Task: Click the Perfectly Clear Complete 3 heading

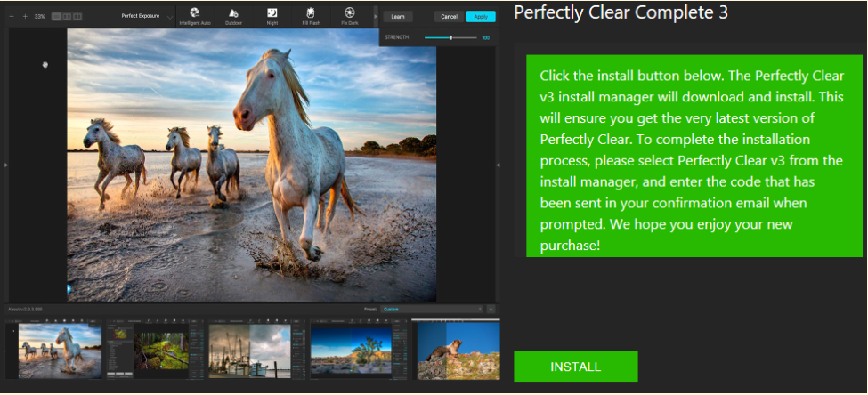Action: click(x=621, y=13)
